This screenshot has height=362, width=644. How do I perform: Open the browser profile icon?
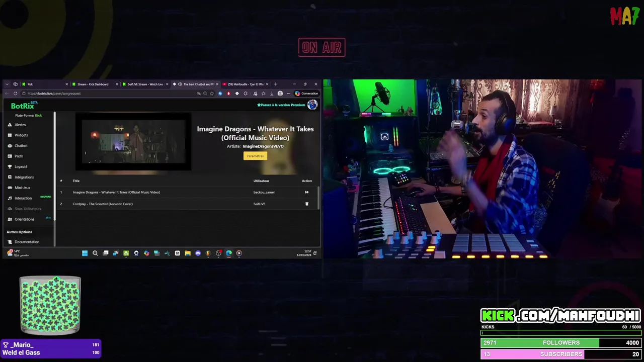point(280,94)
